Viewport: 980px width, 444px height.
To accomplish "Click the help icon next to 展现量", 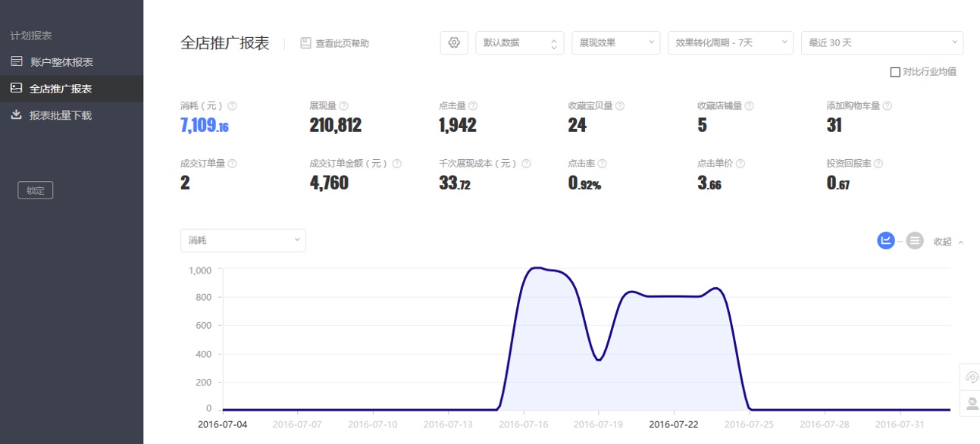I will coord(343,106).
